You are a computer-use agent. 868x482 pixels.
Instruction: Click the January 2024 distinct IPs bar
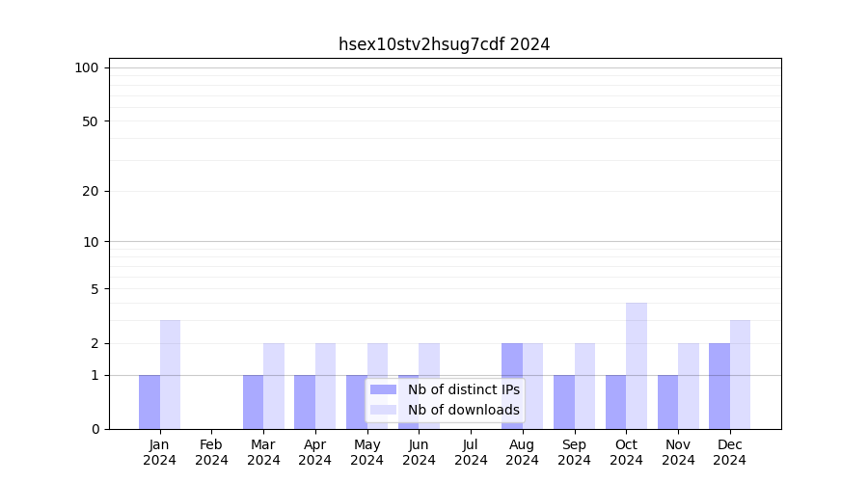149,402
